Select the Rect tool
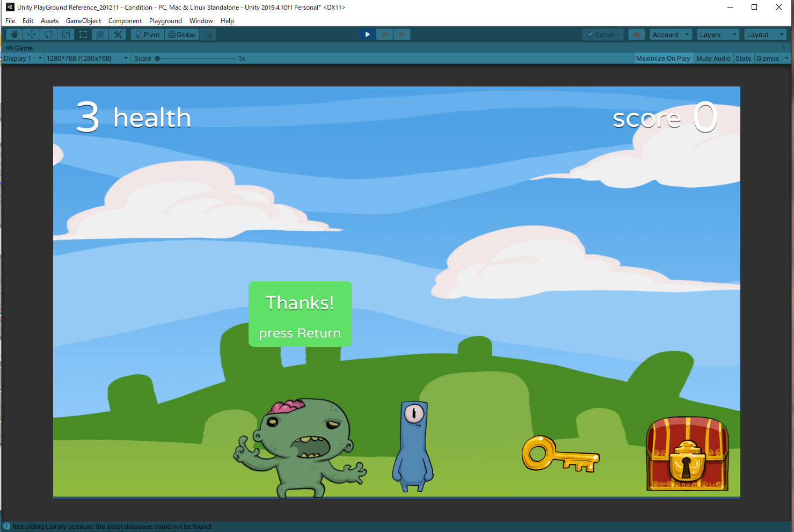The height and width of the screenshot is (532, 794). 83,34
